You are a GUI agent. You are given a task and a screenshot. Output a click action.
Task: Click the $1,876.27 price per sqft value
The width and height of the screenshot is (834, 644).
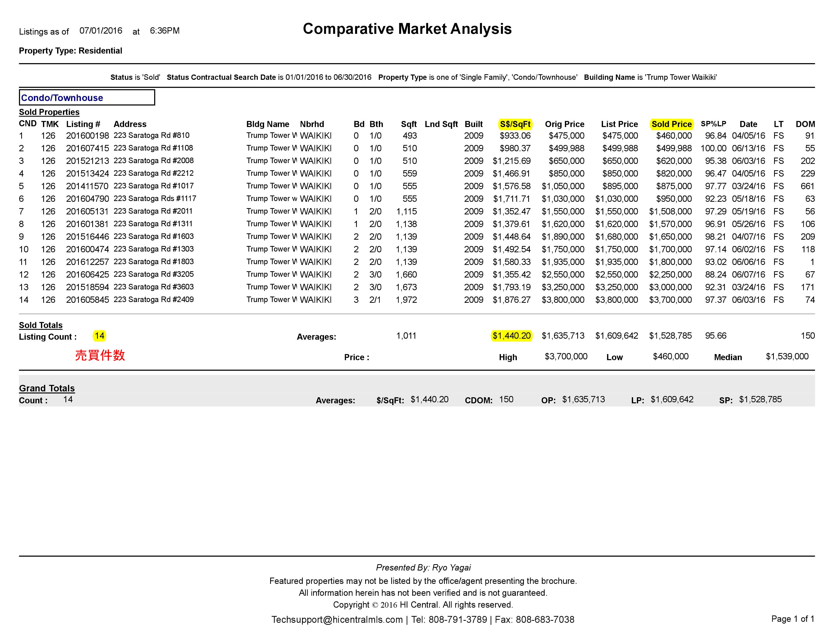click(512, 300)
